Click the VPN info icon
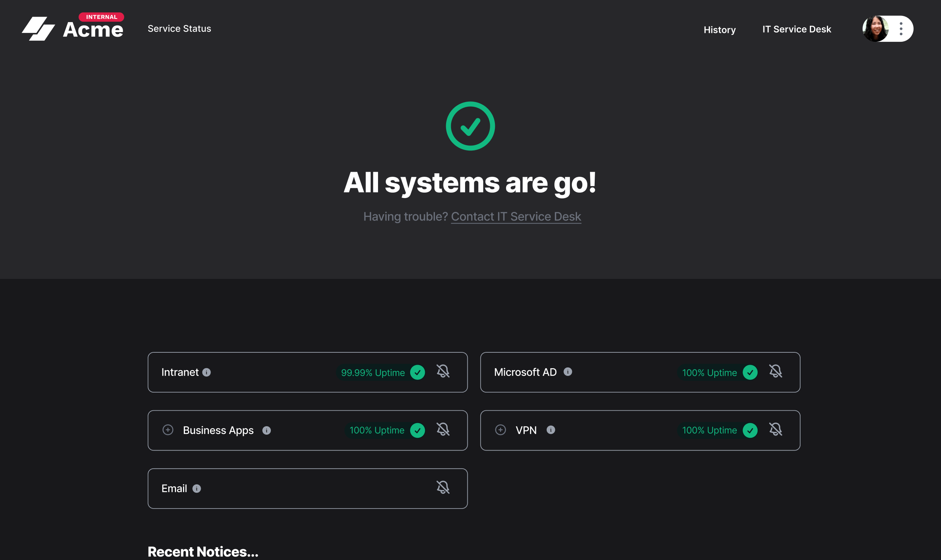 coord(551,430)
